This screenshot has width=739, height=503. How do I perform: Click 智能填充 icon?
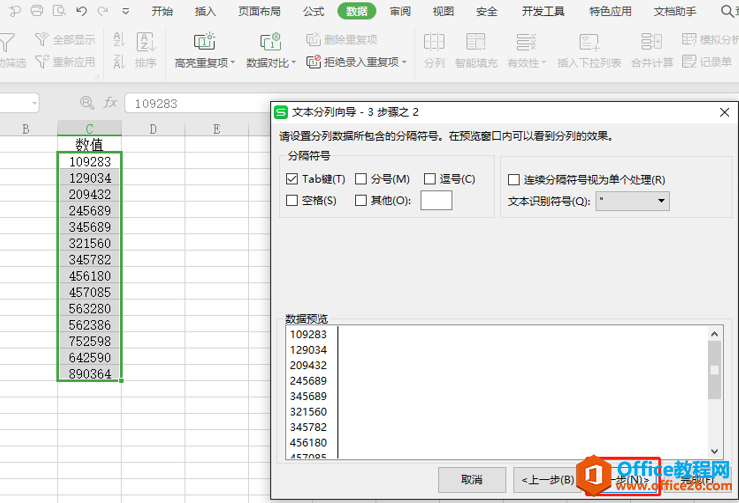tap(476, 42)
